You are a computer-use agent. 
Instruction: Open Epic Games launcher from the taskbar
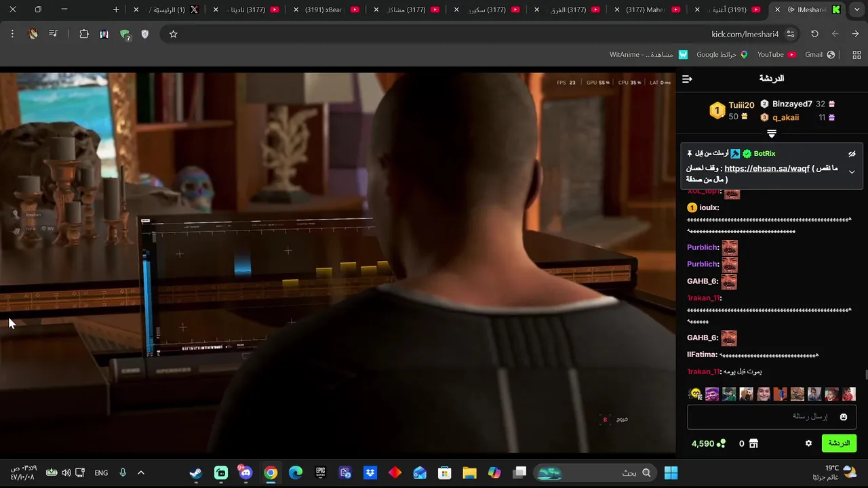pyautogui.click(x=321, y=472)
